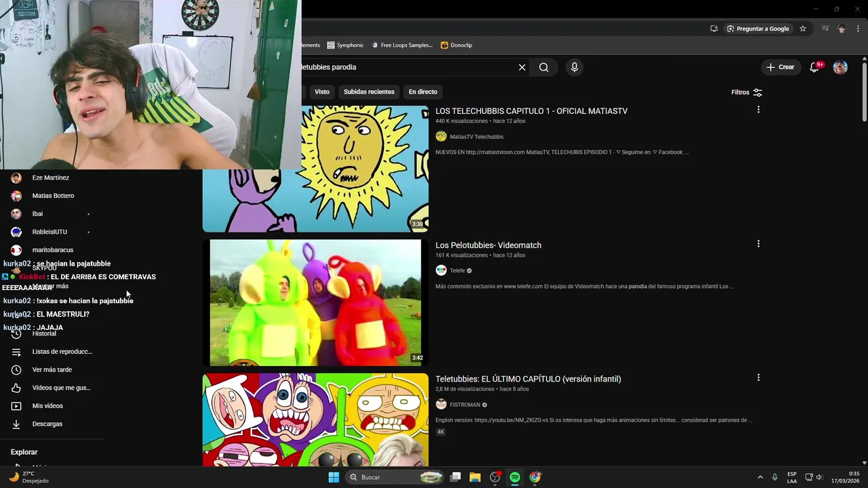Open Chrome three-dot menu
The image size is (868, 488).
[x=858, y=28]
